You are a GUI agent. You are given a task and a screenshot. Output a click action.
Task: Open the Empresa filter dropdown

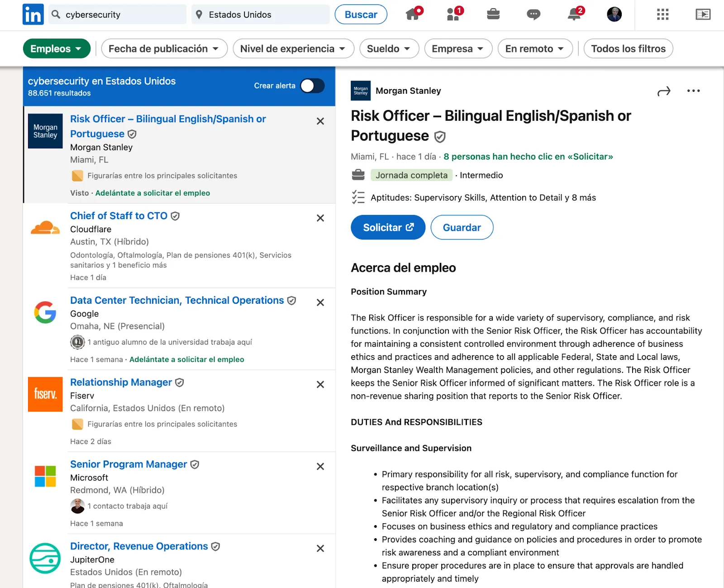(458, 48)
